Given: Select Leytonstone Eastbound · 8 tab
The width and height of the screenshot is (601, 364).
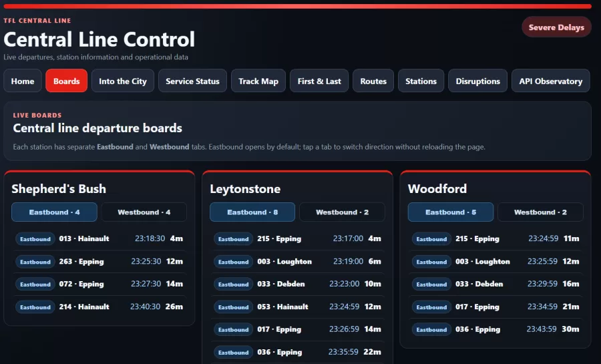Looking at the screenshot, I should point(252,212).
